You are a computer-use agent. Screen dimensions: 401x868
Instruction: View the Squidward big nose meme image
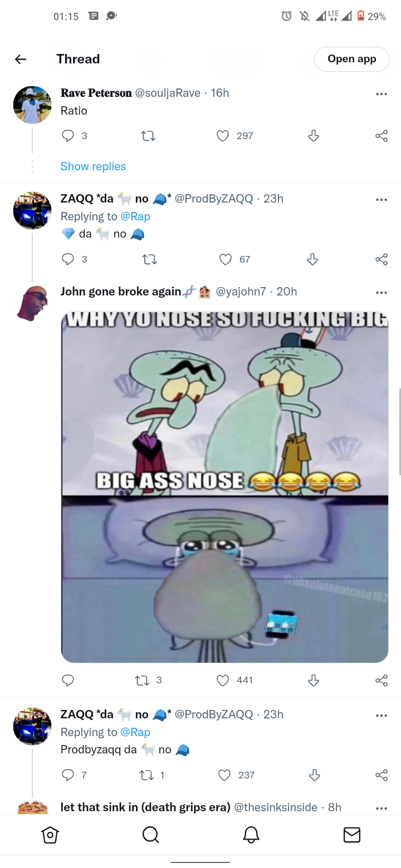click(224, 487)
